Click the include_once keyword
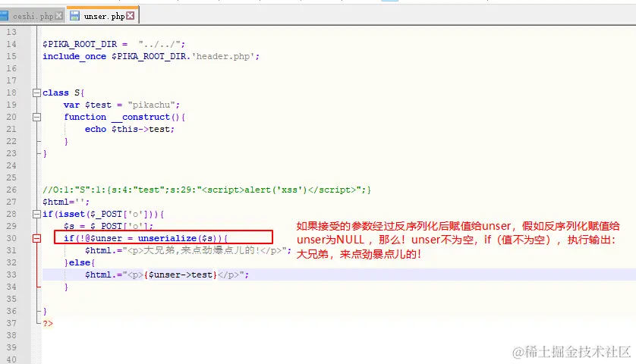 (74, 56)
